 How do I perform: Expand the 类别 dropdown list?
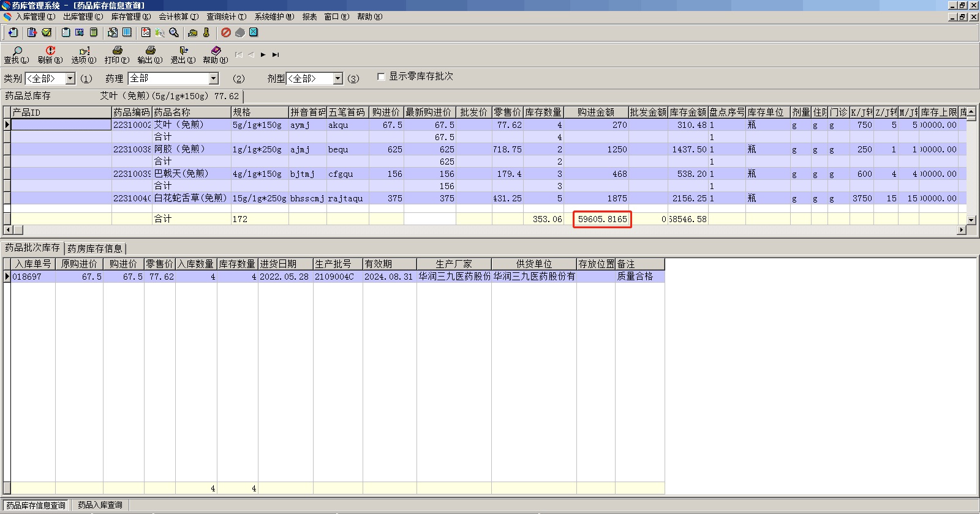[x=70, y=78]
